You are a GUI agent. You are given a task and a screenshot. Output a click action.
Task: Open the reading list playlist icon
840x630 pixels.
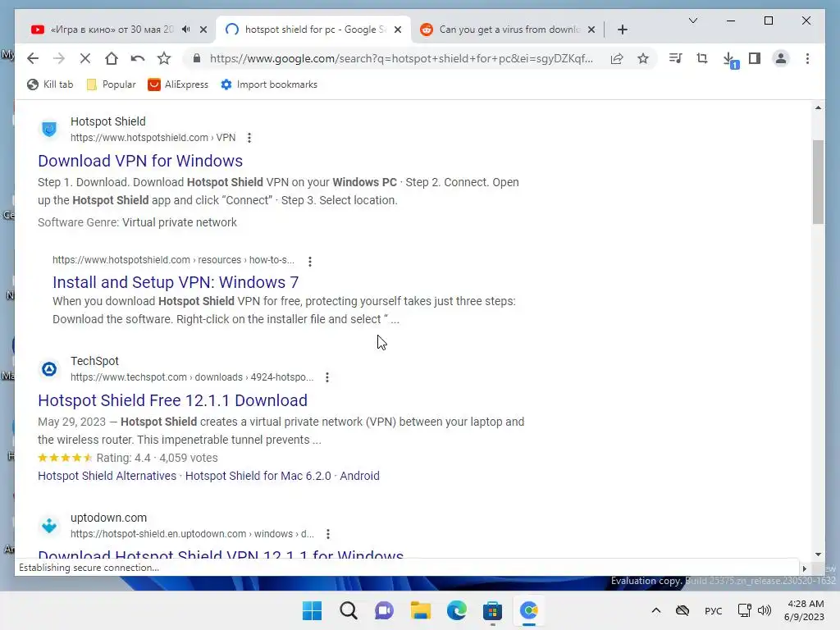pos(676,58)
